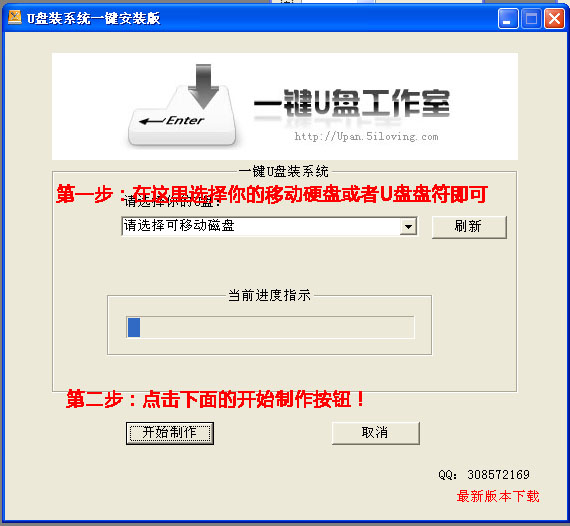Click the progress bar under 当前进度指示
Viewport: 570px width, 526px height.
tap(270, 327)
